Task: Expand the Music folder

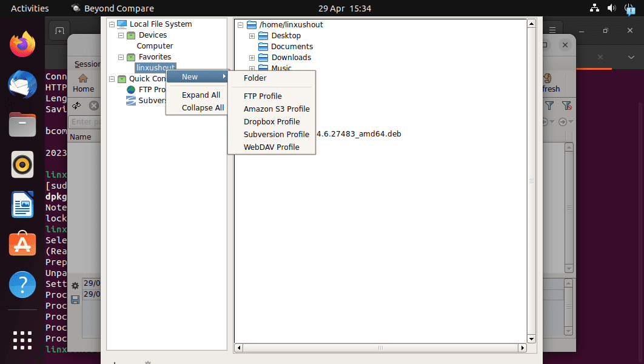Action: 252,68
